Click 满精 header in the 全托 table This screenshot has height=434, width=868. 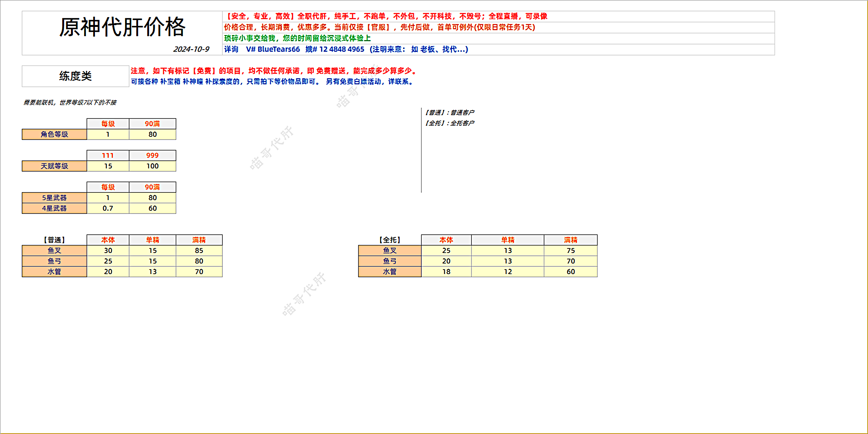point(570,240)
